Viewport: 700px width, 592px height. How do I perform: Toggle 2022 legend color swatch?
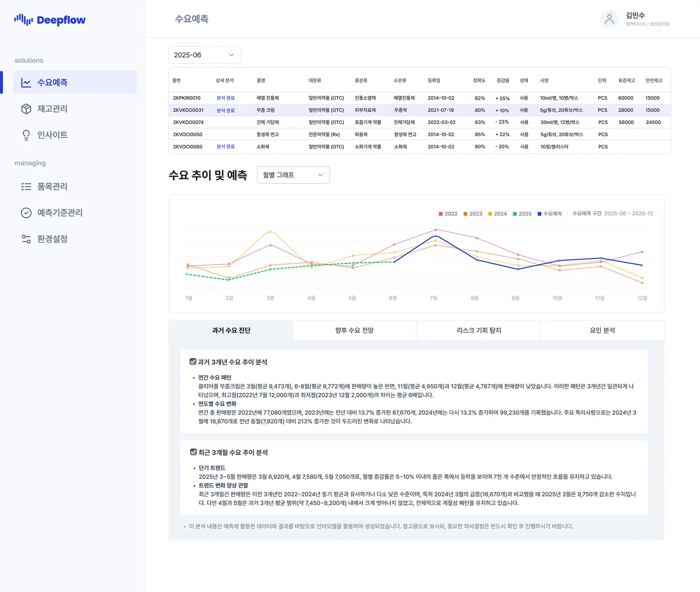(x=441, y=214)
